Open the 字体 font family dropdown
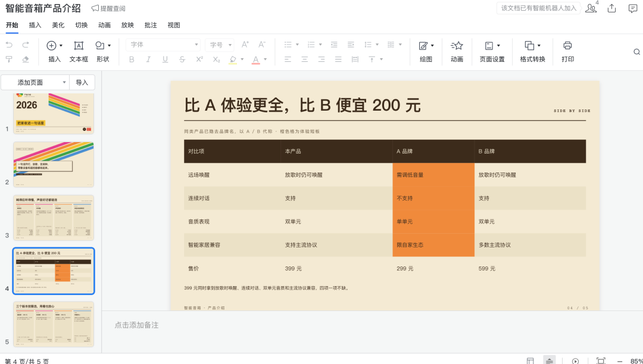 pyautogui.click(x=163, y=45)
